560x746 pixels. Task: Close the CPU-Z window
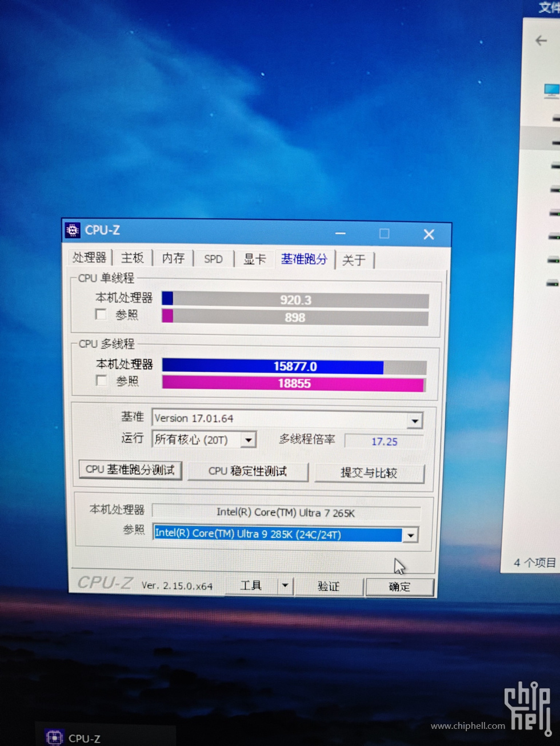click(429, 234)
